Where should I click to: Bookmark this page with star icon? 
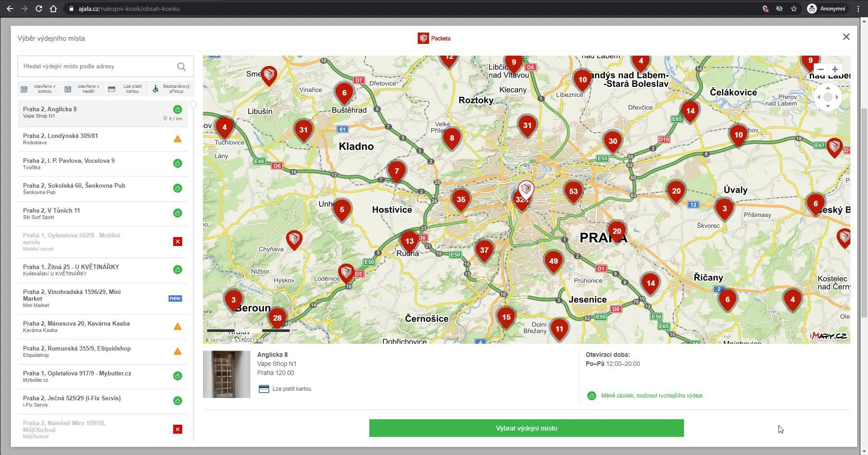click(793, 9)
